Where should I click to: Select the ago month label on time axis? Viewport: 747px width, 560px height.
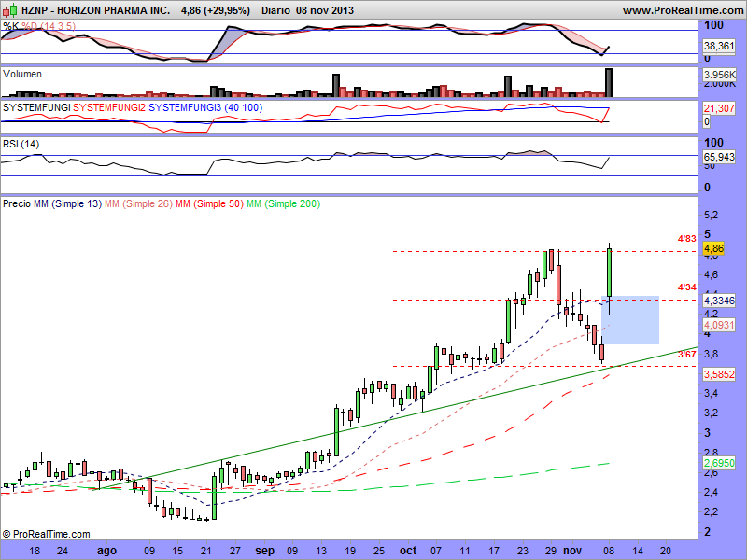pos(106,551)
